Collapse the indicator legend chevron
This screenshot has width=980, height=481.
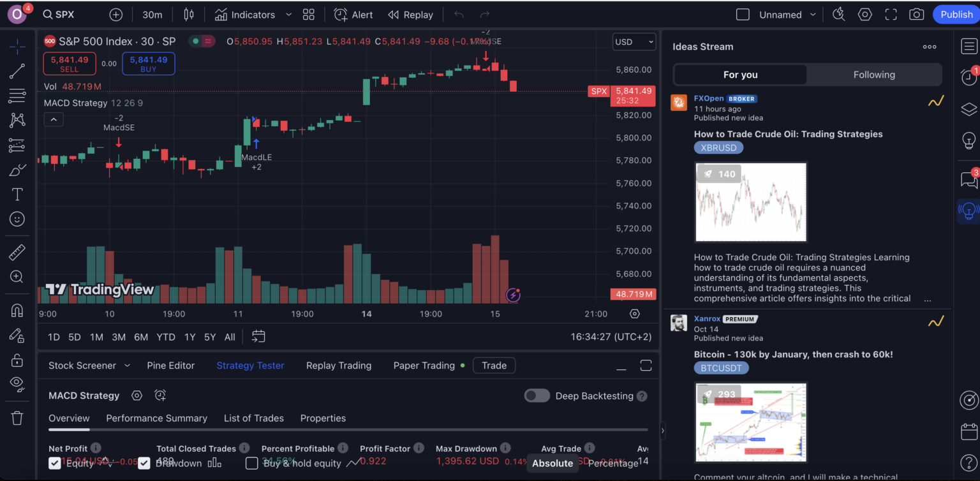[54, 119]
